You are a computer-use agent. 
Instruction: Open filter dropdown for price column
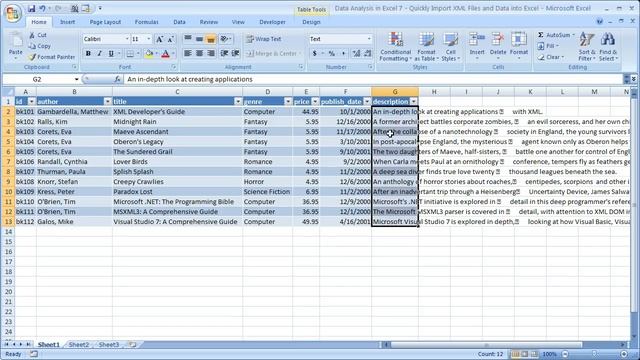(315, 102)
